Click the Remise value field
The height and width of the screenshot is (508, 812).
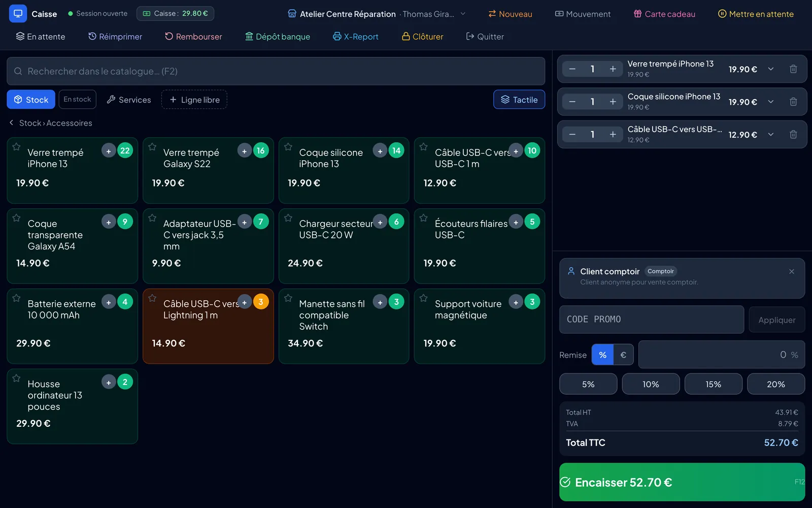(722, 355)
